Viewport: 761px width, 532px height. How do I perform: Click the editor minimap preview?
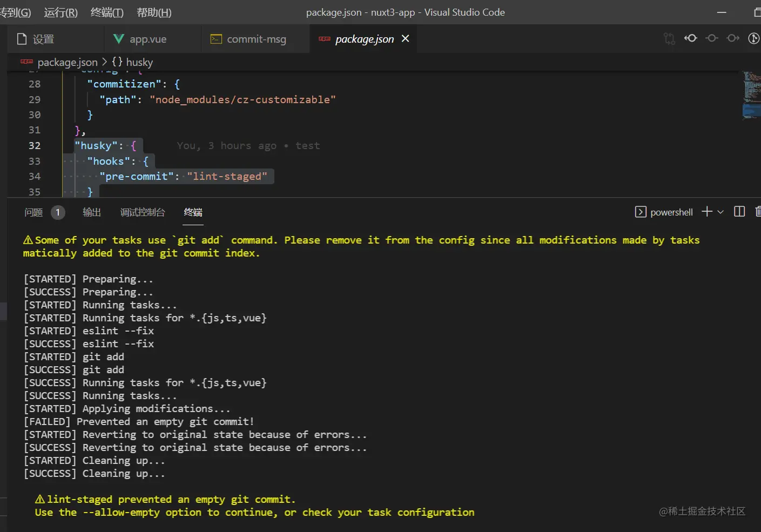pos(751,95)
